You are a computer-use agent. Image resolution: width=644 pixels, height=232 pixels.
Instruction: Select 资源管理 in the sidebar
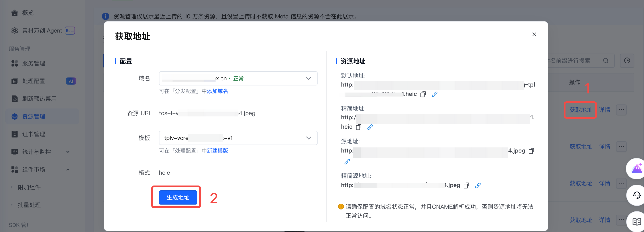pos(43,116)
